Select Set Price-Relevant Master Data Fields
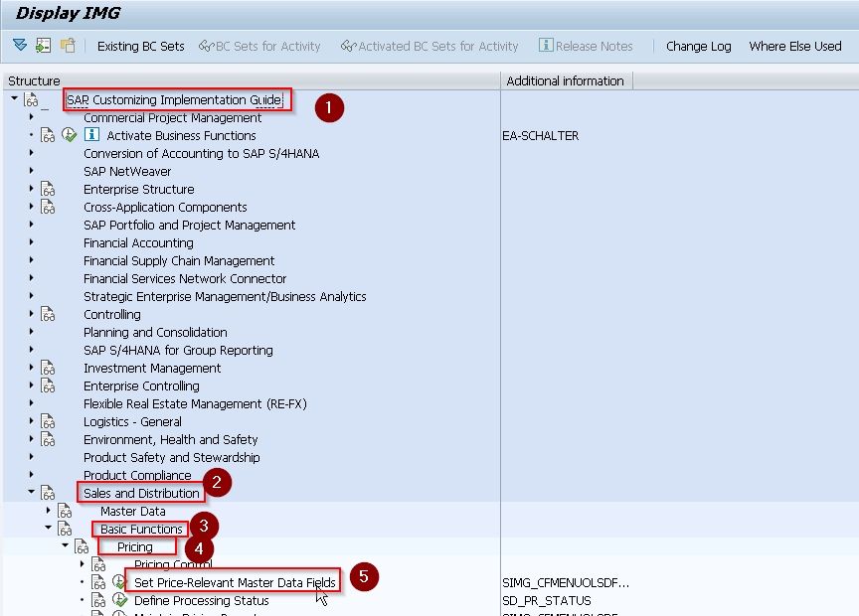The height and width of the screenshot is (616, 859). click(235, 582)
